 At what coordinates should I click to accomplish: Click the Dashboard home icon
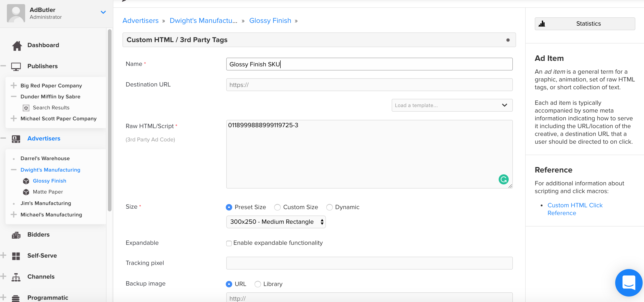click(16, 45)
